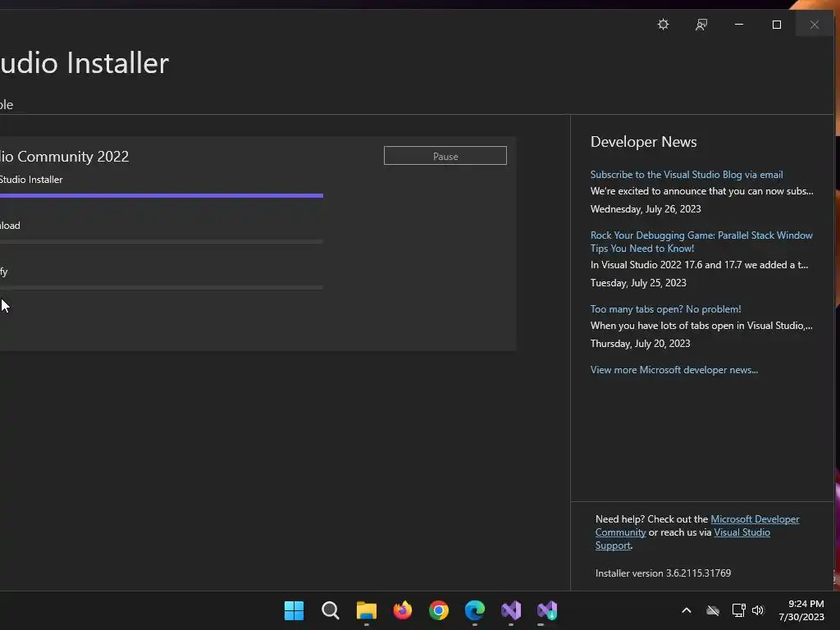Image resolution: width=840 pixels, height=630 pixels.
Task: Switch to Microsoft Edge in taskbar
Action: [x=475, y=610]
